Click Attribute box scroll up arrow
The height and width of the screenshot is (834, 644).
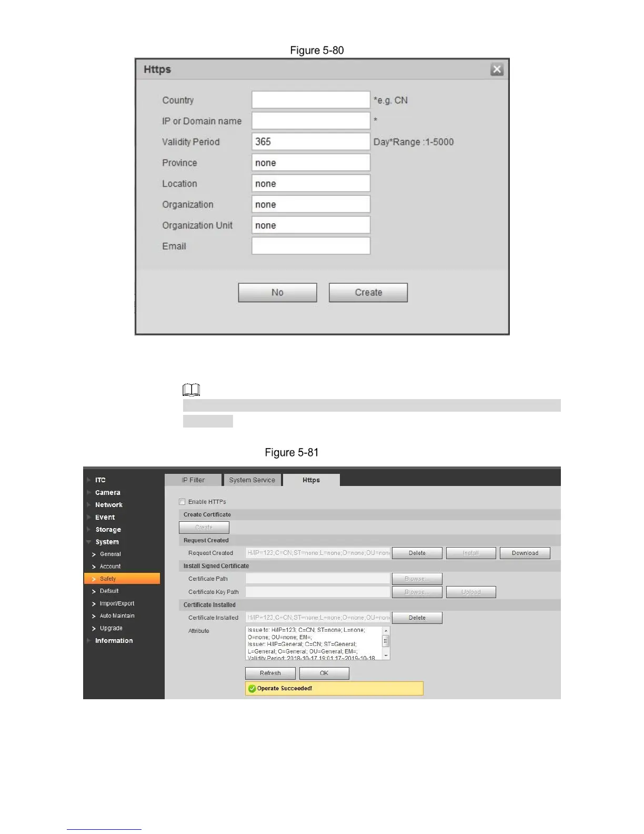[386, 630]
